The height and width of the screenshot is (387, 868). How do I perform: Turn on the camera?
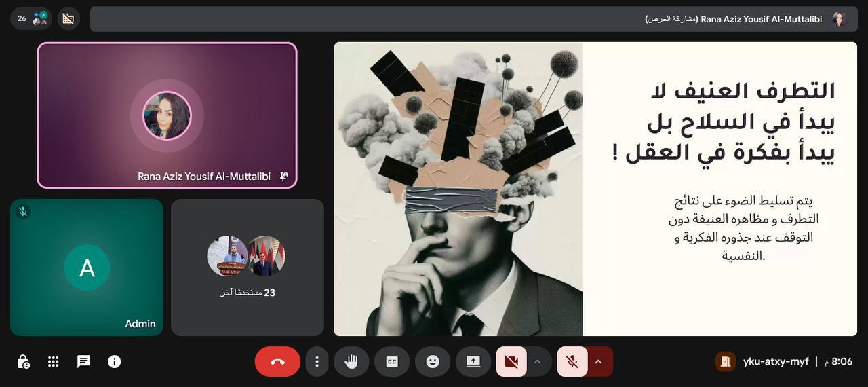point(511,361)
